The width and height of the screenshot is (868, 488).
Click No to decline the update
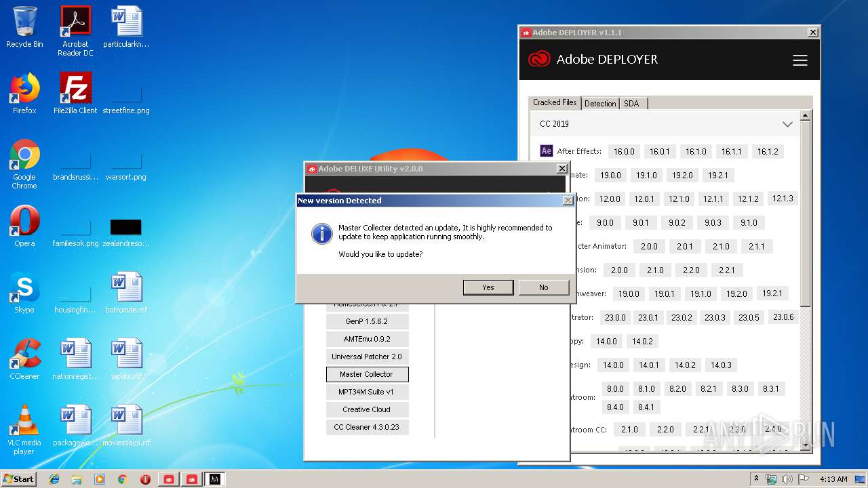pos(544,287)
